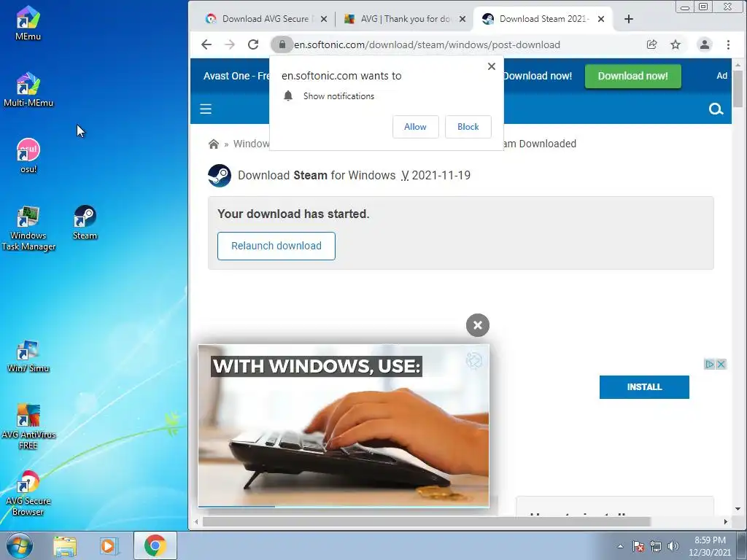Image resolution: width=747 pixels, height=560 pixels.
Task: Close the Install ad with X
Action: click(x=721, y=365)
